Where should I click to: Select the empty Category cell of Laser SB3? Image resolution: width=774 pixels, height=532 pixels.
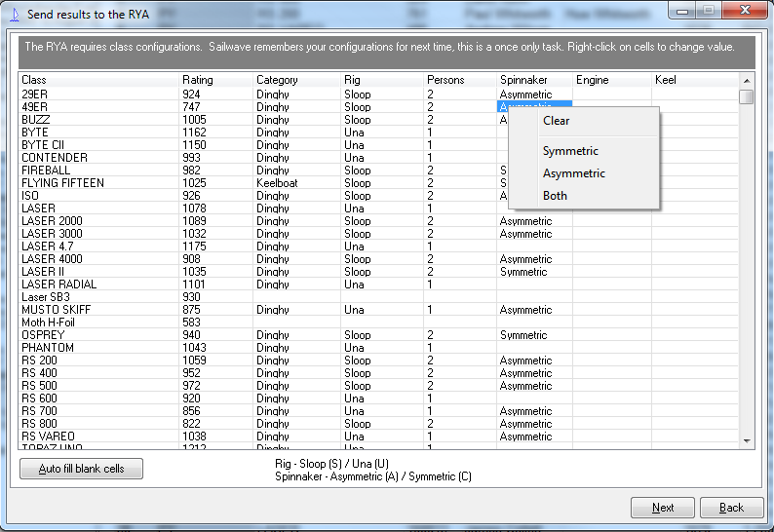296,297
